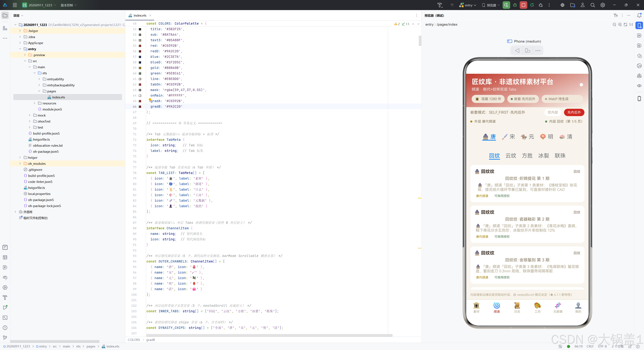The width and height of the screenshot is (644, 350).
Task: Tap the 元数据 bottom navigation icon
Action: click(558, 308)
